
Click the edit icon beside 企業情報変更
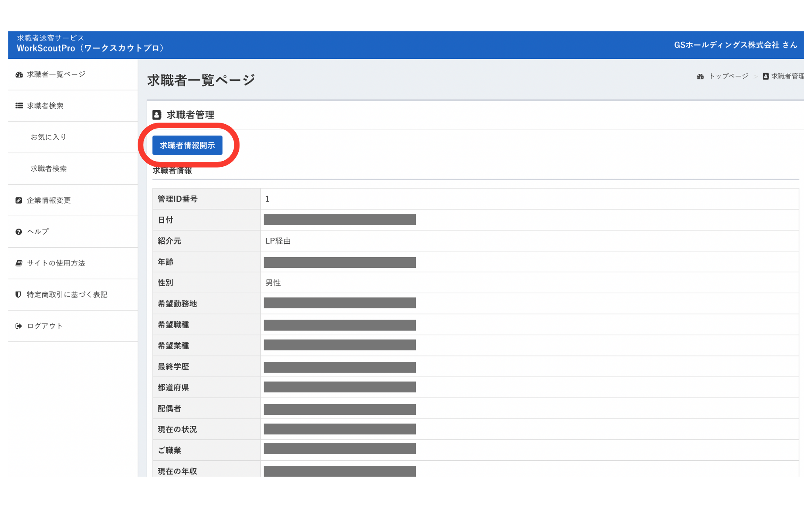pyautogui.click(x=19, y=200)
